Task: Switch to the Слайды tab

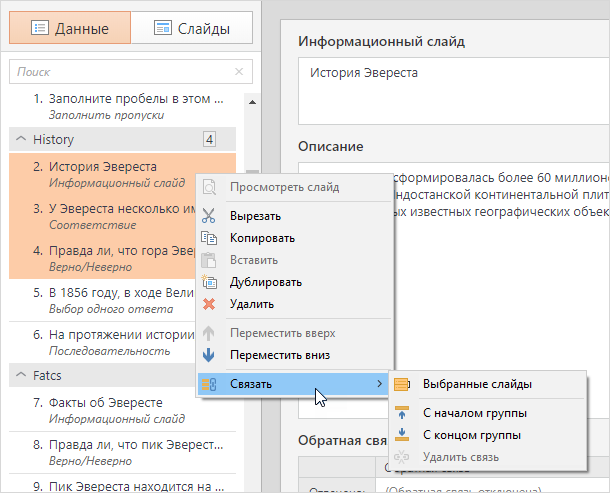Action: pos(192,28)
